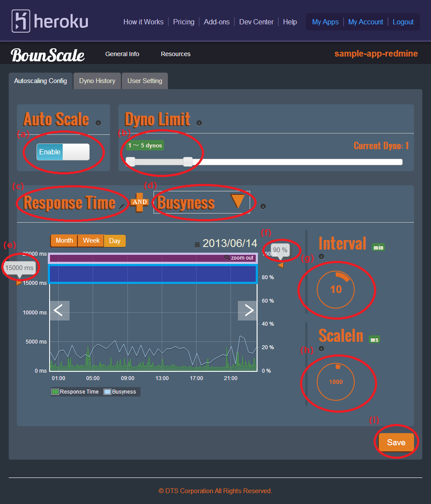Click the orange busyness threshold marker
Viewport: 431px width, 504px height.
pos(281,265)
